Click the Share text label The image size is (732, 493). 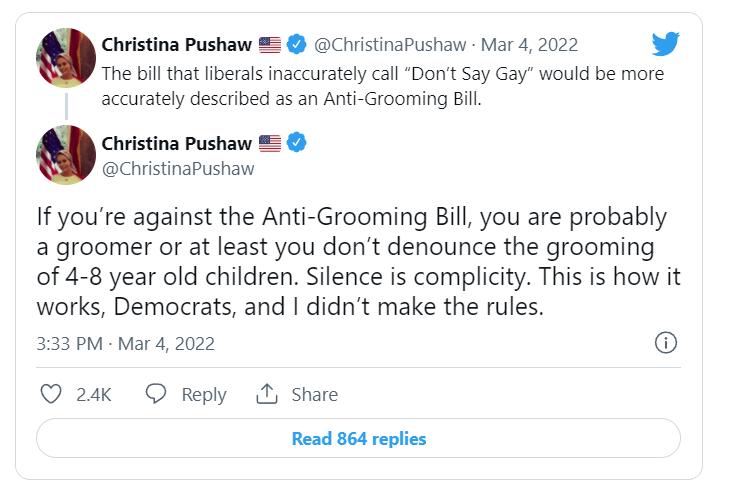[x=315, y=394]
